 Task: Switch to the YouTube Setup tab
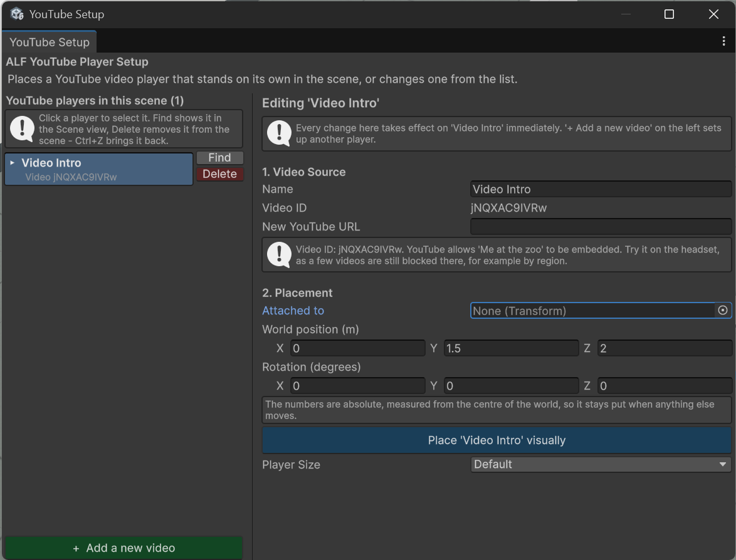(50, 42)
